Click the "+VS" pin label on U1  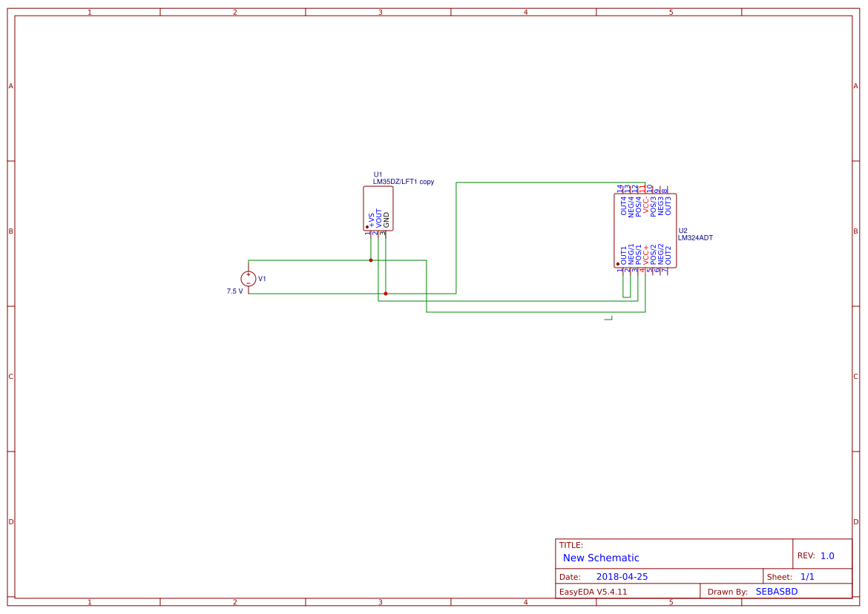pyautogui.click(x=372, y=220)
